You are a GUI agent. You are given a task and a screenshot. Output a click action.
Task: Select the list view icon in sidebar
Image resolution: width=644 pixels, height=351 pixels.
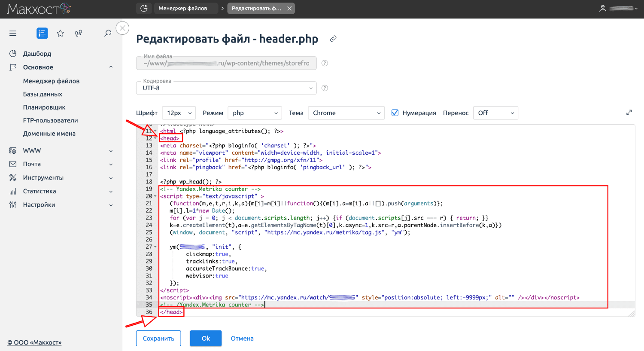tap(42, 33)
